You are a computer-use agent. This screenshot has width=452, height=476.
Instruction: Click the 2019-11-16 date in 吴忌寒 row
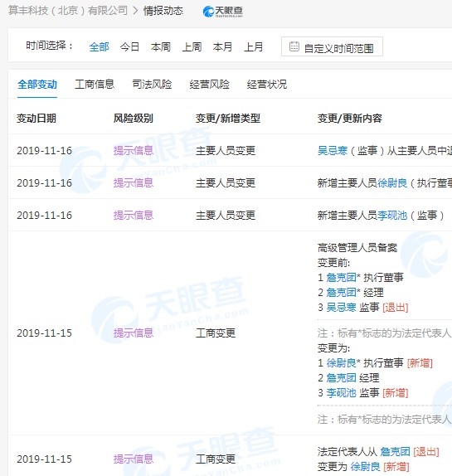coord(44,151)
